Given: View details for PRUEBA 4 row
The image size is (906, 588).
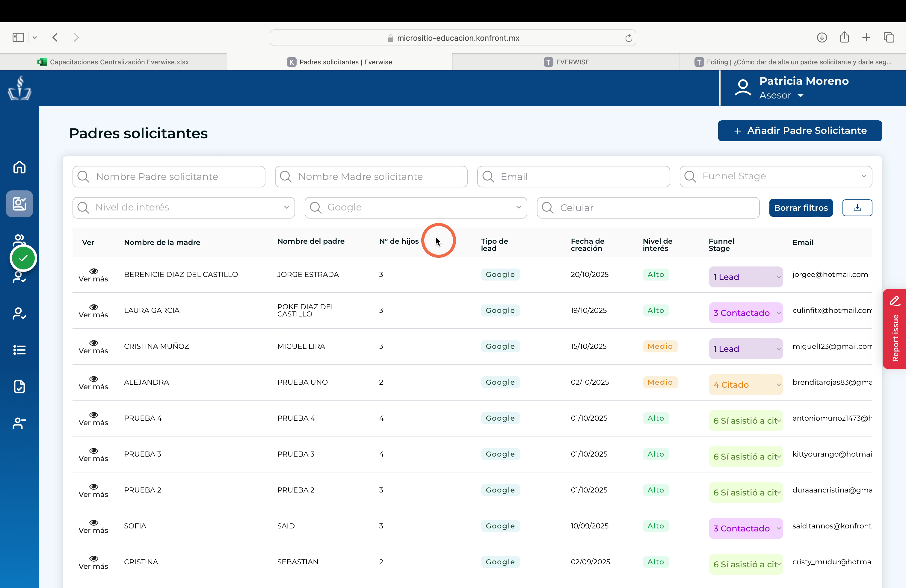Looking at the screenshot, I should click(93, 418).
